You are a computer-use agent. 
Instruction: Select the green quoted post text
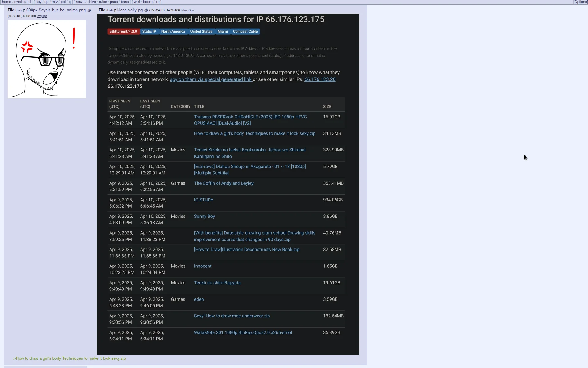(70, 358)
